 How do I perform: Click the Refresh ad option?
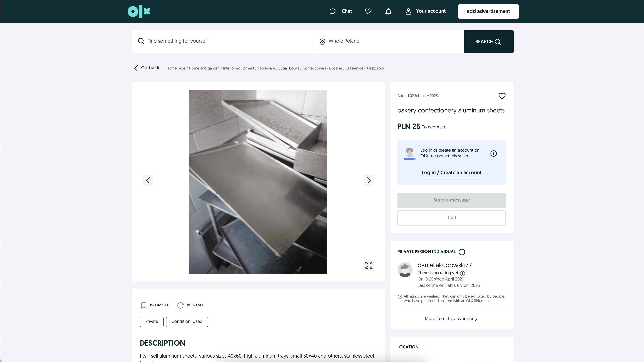190,305
